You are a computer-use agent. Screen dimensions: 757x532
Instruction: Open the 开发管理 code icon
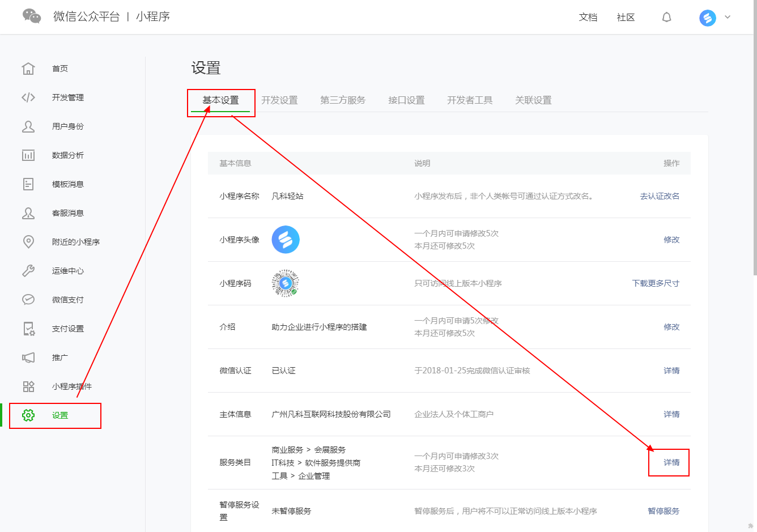tap(28, 97)
